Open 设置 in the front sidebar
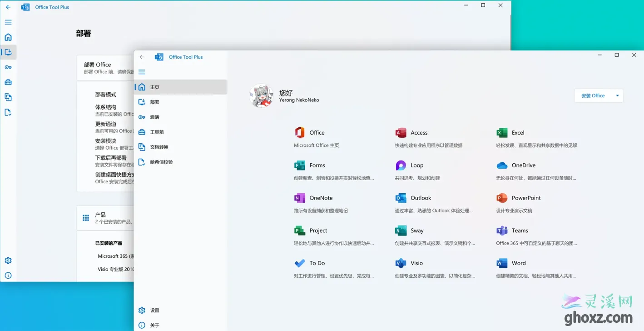The height and width of the screenshot is (331, 644). 181,310
